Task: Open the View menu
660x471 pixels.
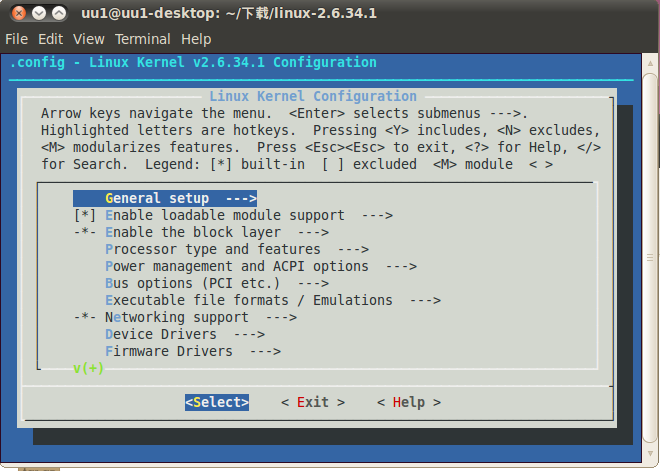Action: 88,39
